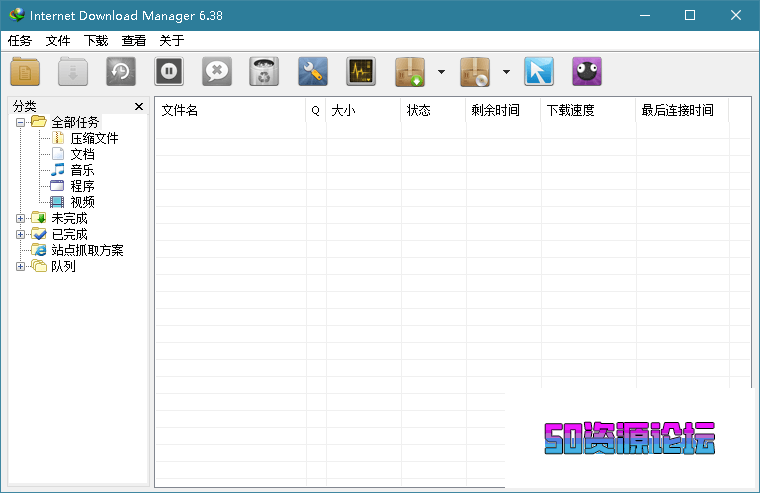Click the 音乐 music note icon

pyautogui.click(x=58, y=170)
